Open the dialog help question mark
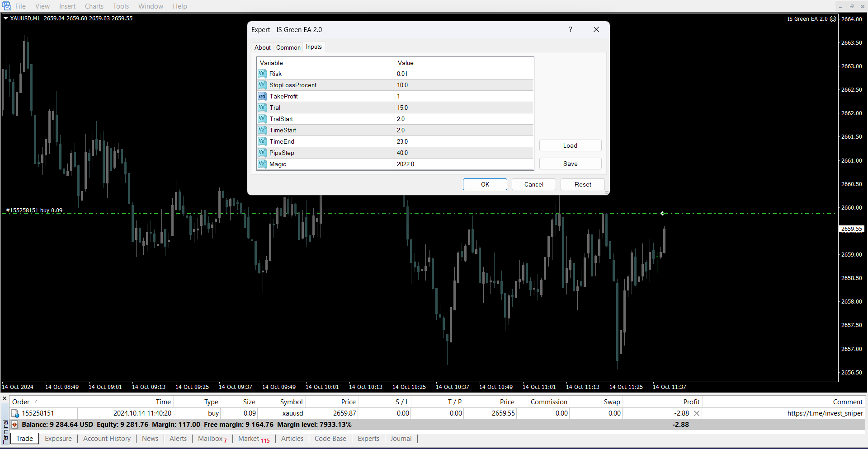This screenshot has width=868, height=449. (571, 30)
